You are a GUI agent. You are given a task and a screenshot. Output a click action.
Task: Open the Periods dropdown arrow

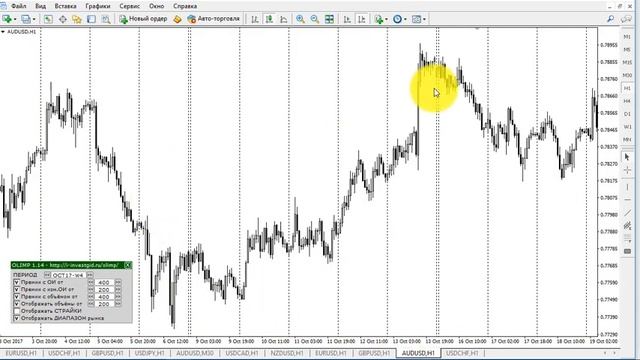[405, 19]
